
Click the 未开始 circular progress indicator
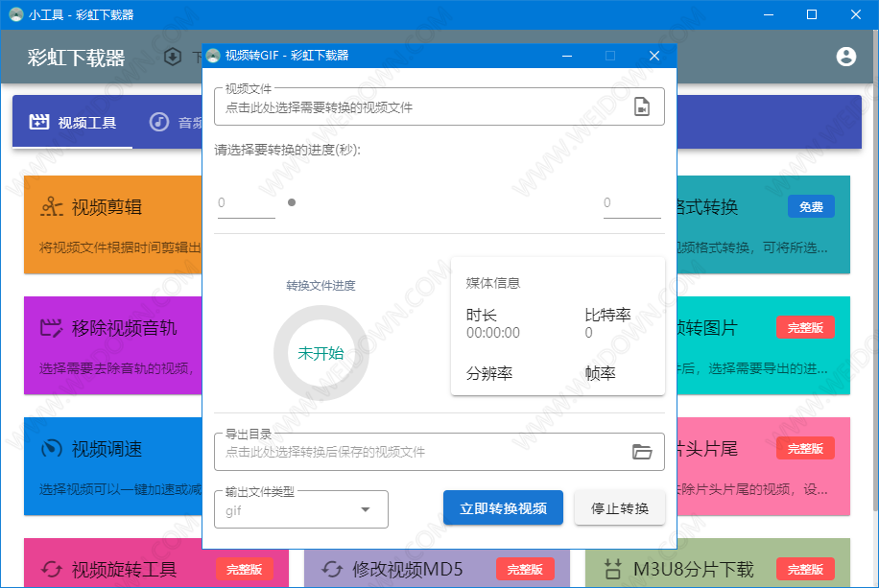[321, 353]
